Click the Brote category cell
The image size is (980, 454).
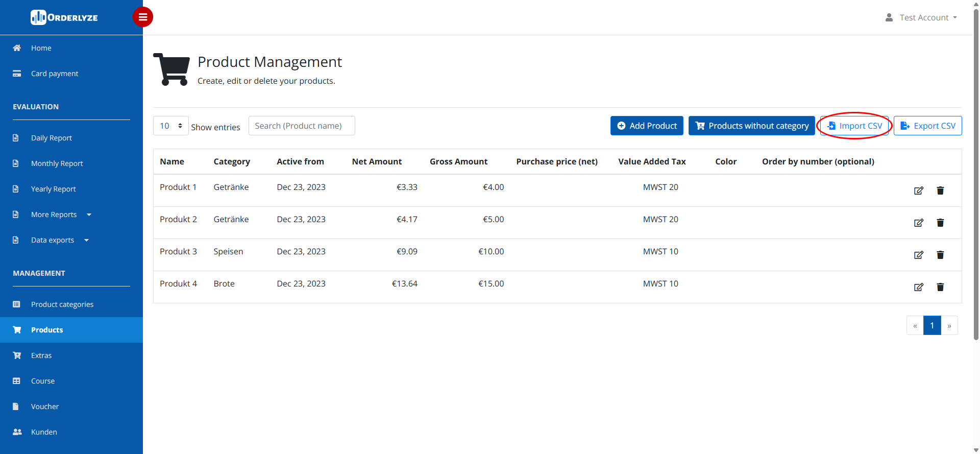(x=224, y=283)
